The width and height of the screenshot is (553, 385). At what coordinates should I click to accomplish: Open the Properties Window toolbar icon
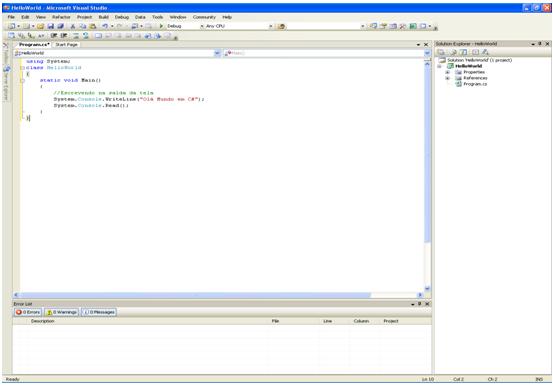pos(383,26)
